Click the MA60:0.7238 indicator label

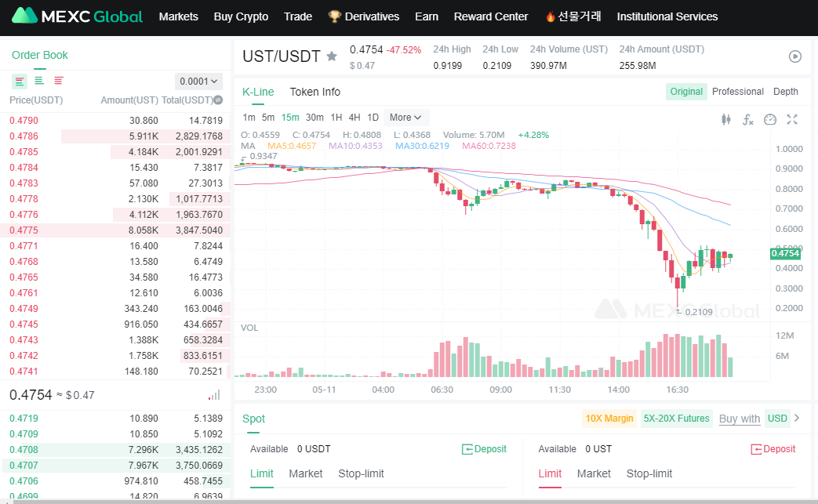point(489,146)
